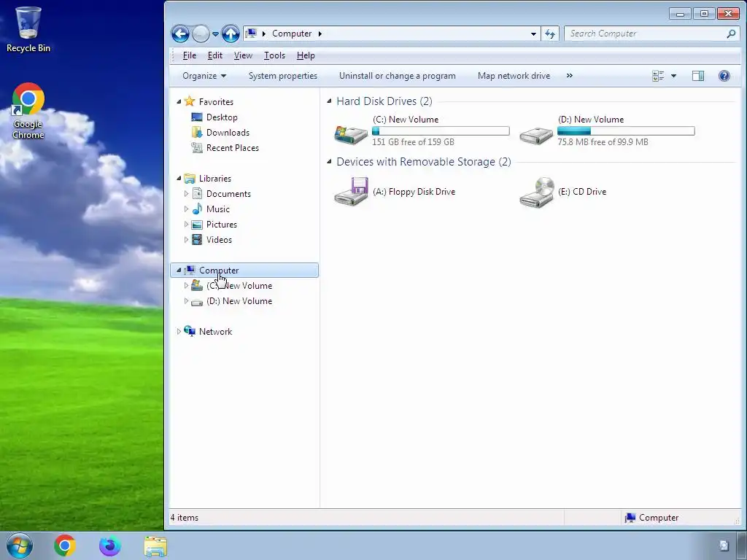This screenshot has width=747, height=560.
Task: Select Favorites in navigation pane
Action: coord(216,102)
